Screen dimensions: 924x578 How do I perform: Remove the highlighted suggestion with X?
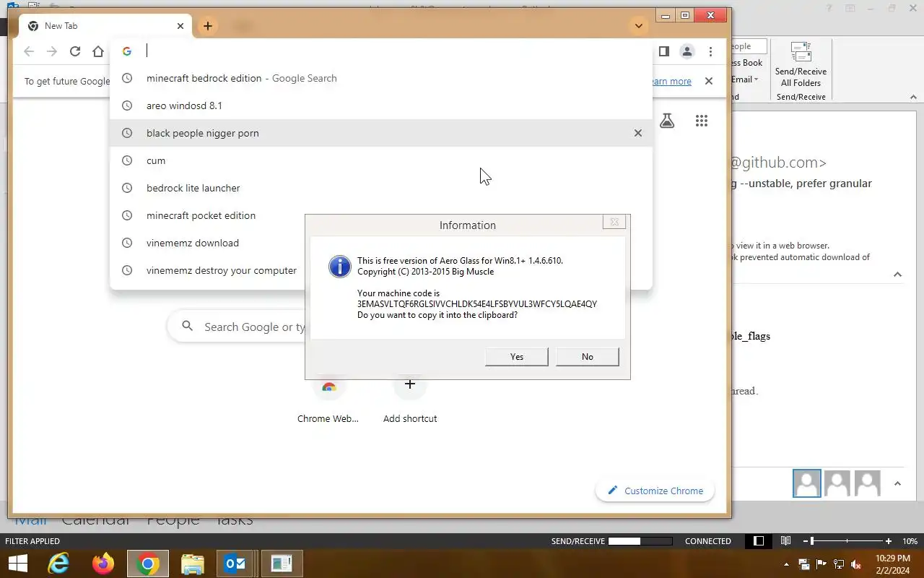pyautogui.click(x=637, y=133)
